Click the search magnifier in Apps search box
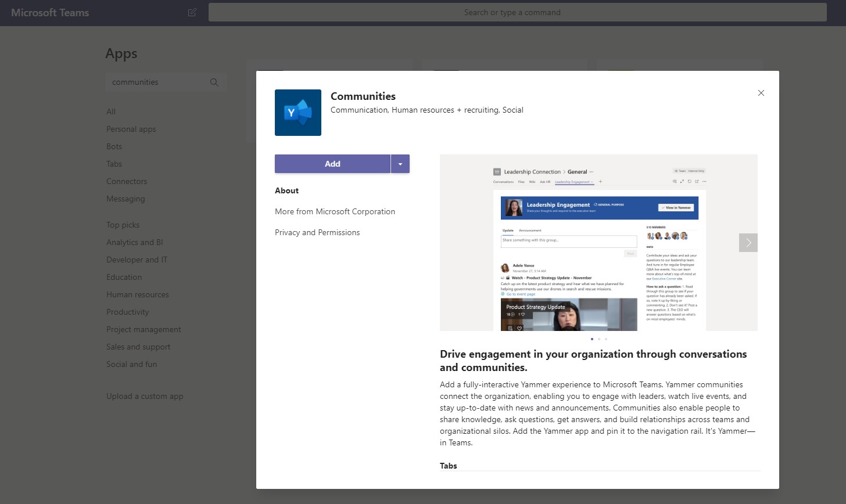Viewport: 846px width, 504px height. (x=214, y=82)
